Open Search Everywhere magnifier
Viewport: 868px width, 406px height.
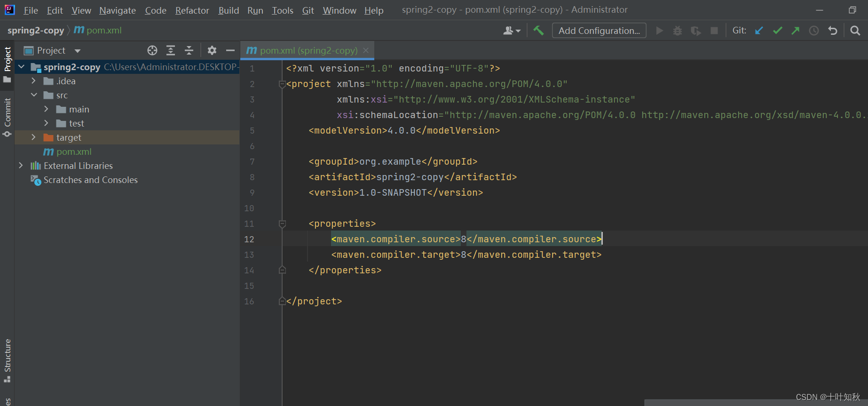pos(855,31)
